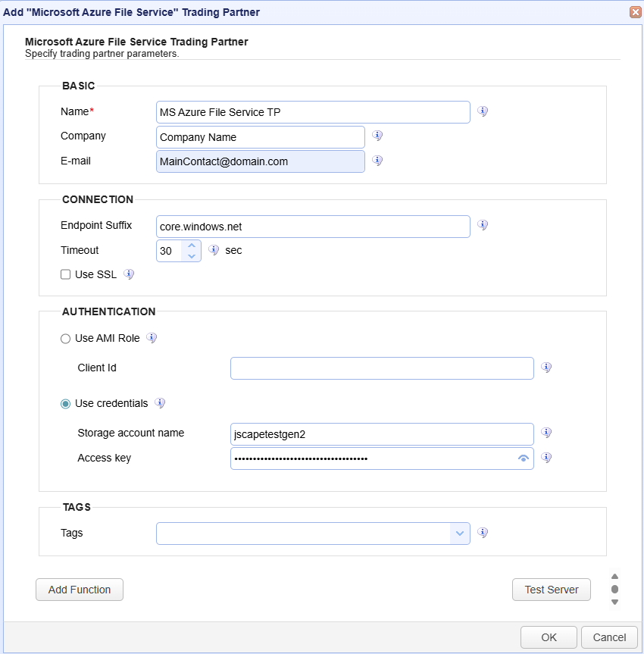Viewport: 644px width, 654px height.
Task: Click into the Client Id input field
Action: 382,368
